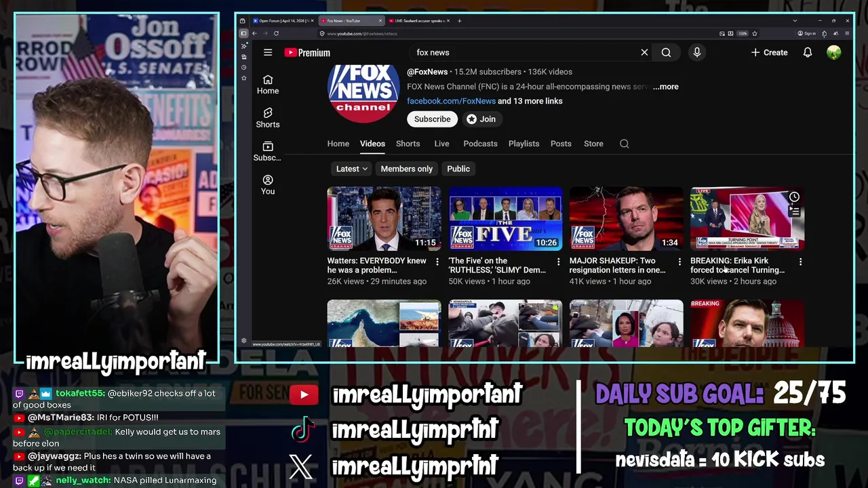Open the video with the map thumbnail
Image resolution: width=868 pixels, height=488 pixels.
point(384,323)
